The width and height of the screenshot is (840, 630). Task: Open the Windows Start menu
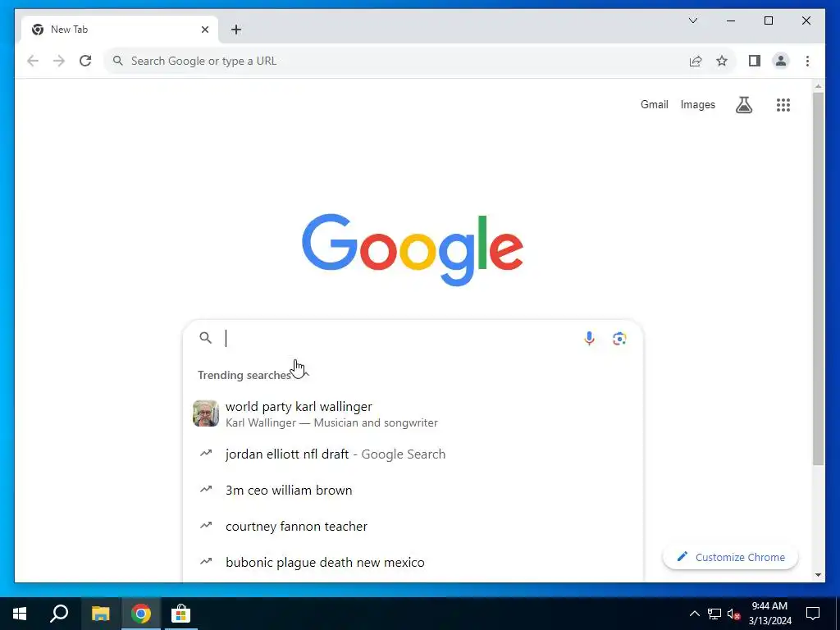coord(20,614)
